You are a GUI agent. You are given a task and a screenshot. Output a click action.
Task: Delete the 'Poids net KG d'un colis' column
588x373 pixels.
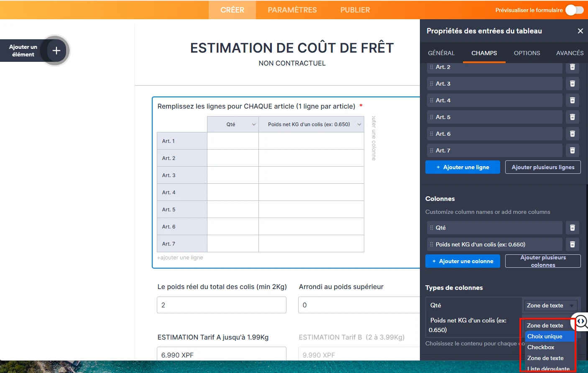(x=572, y=244)
